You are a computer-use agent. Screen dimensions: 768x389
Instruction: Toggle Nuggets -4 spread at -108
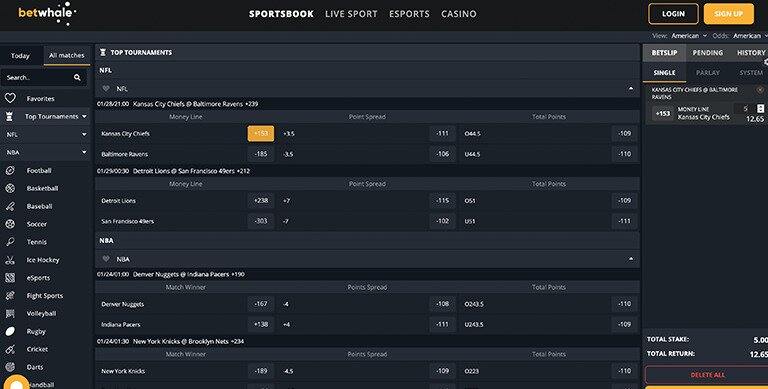pos(443,304)
